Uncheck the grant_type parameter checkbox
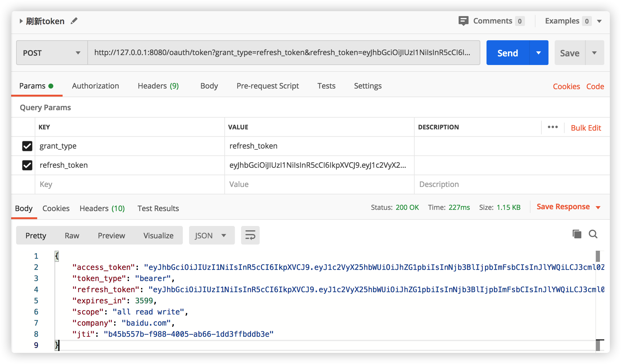 [27, 146]
